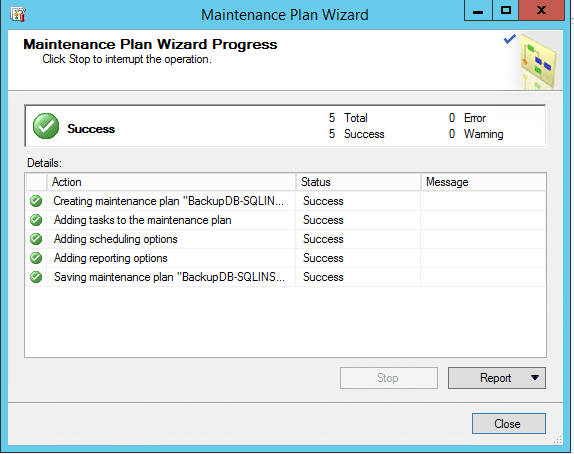Screen dimensions: 574x454
Task: Select the Adding tasks to the maintenance plan row
Action: 286,220
